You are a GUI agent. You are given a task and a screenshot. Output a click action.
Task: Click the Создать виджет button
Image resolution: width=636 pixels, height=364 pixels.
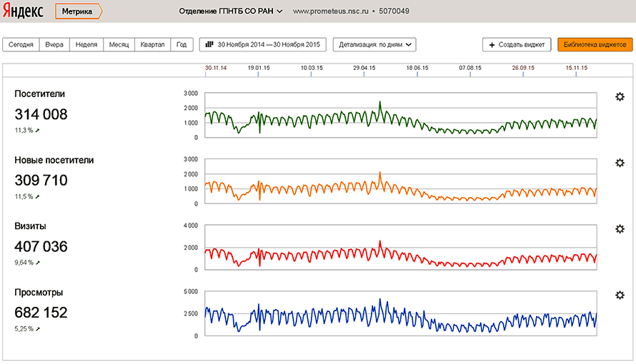coord(517,44)
